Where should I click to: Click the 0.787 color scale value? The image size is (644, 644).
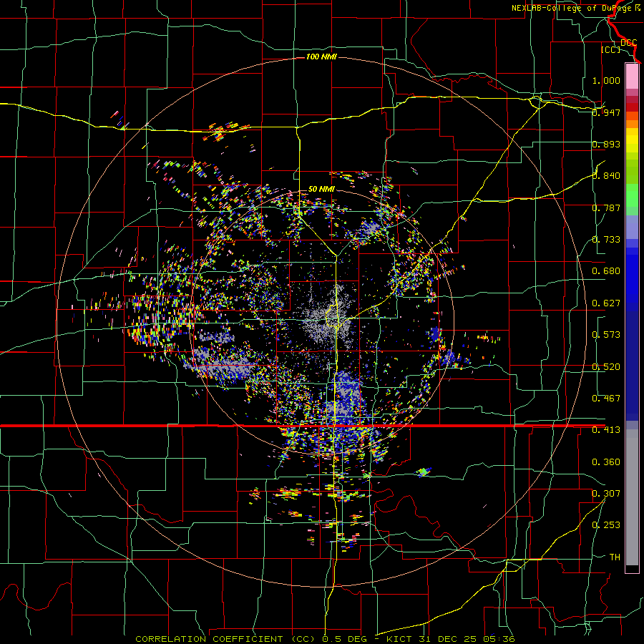pos(606,208)
